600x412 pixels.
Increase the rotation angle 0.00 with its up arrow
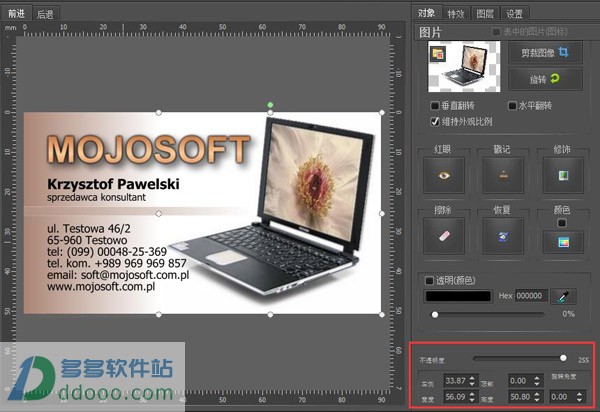[x=580, y=394]
